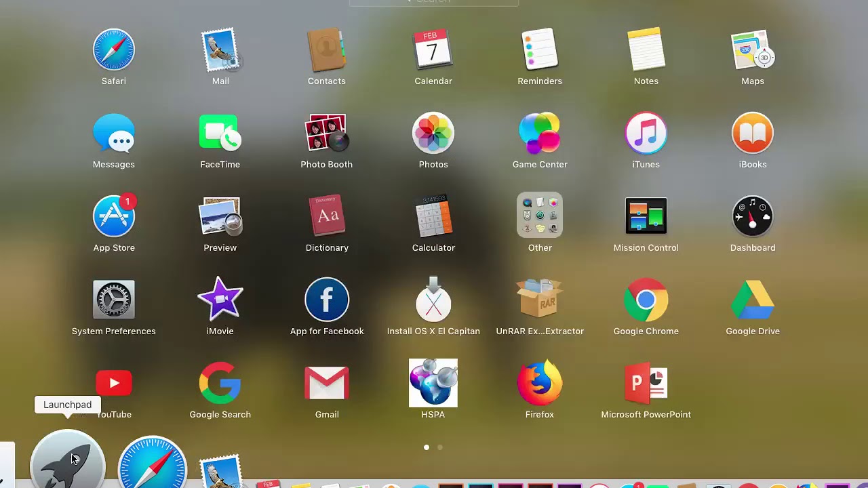Open Messages
This screenshot has height=488, width=868.
114,134
